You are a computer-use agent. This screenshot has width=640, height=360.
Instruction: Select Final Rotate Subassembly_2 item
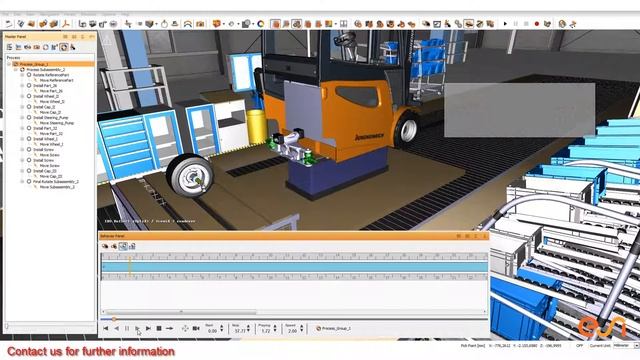[56, 182]
